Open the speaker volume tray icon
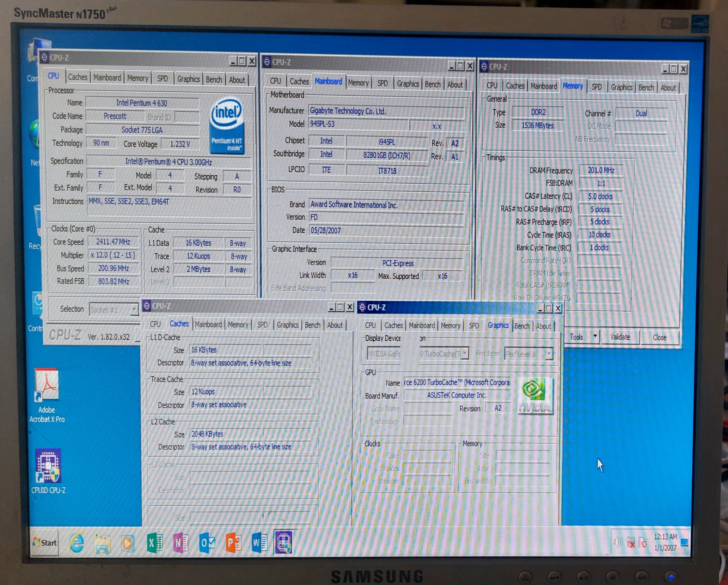 point(618,542)
